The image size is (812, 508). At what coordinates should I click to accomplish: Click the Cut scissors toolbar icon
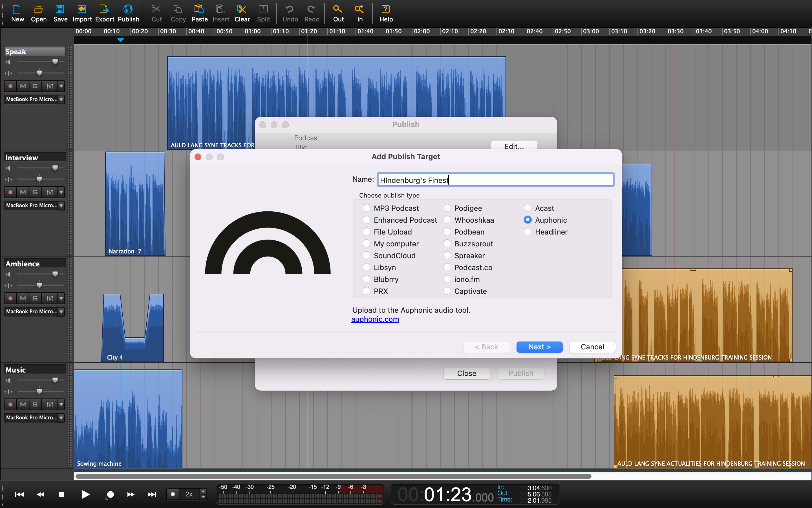coord(156,14)
